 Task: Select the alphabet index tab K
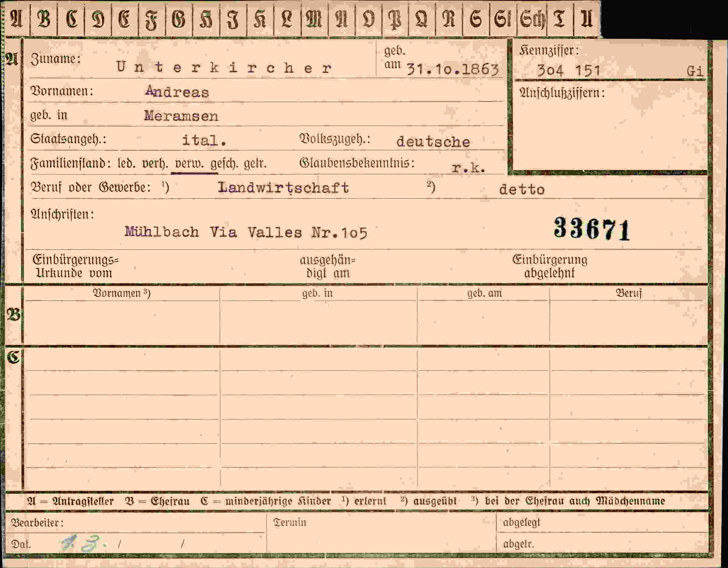tap(260, 19)
